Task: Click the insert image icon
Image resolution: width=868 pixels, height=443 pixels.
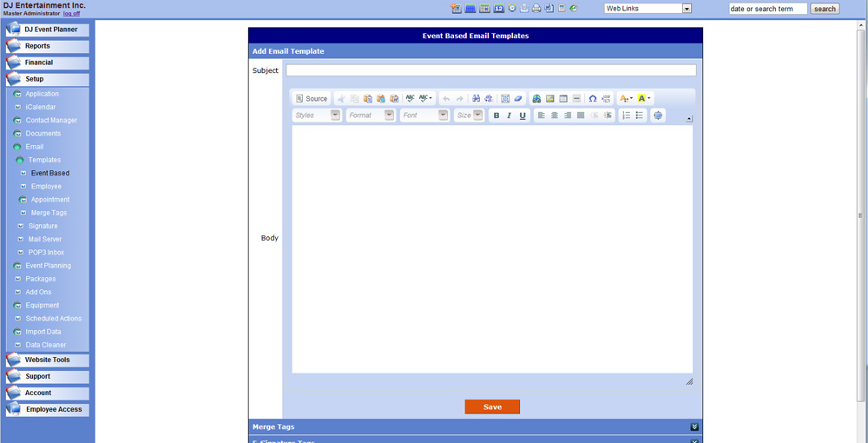Action: tap(550, 99)
